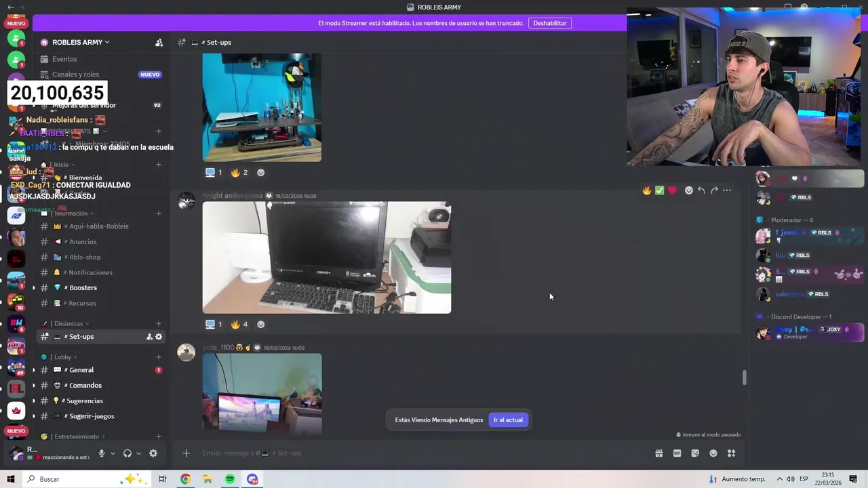Expand threads under Boosters channel
Viewport: 868px width, 488px height.
click(x=33, y=288)
